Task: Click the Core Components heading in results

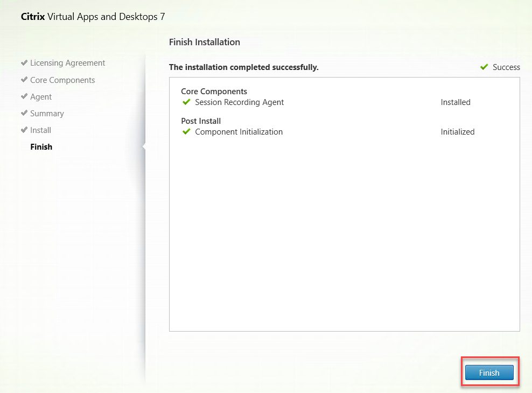Action: tap(214, 92)
